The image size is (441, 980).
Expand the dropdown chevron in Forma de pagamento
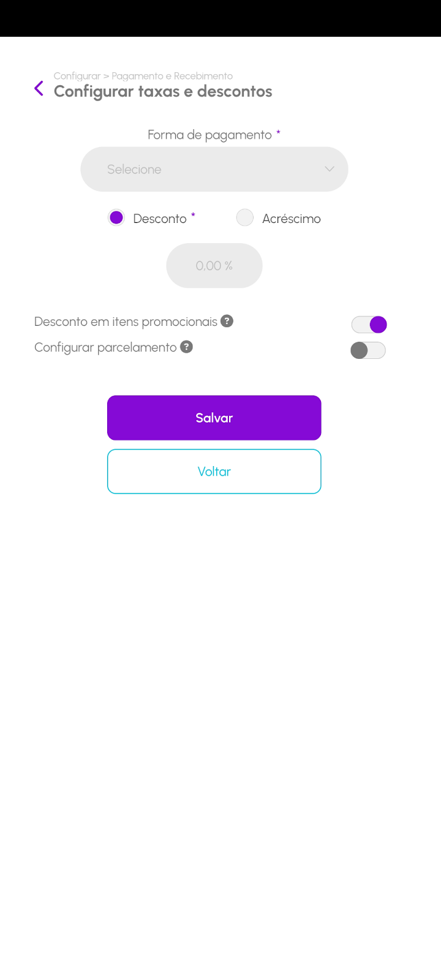point(330,169)
